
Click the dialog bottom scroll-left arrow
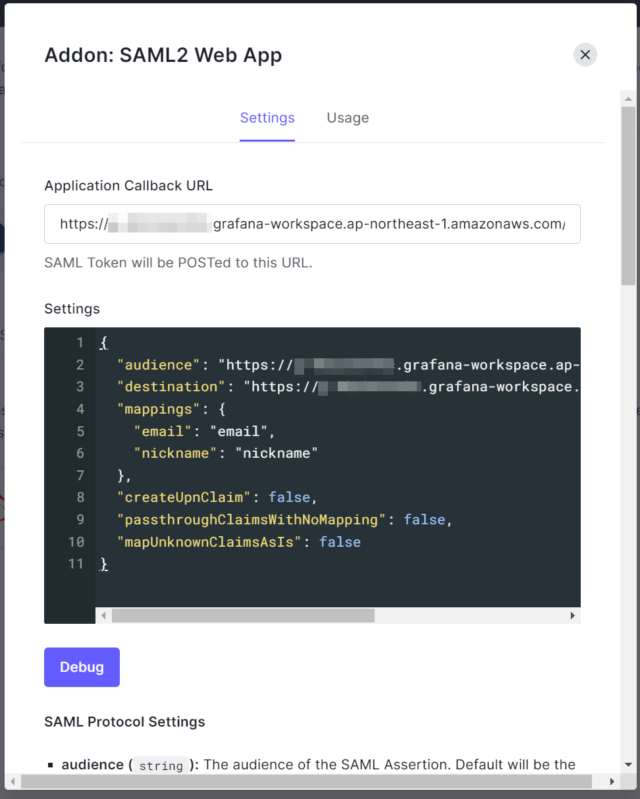(12, 781)
